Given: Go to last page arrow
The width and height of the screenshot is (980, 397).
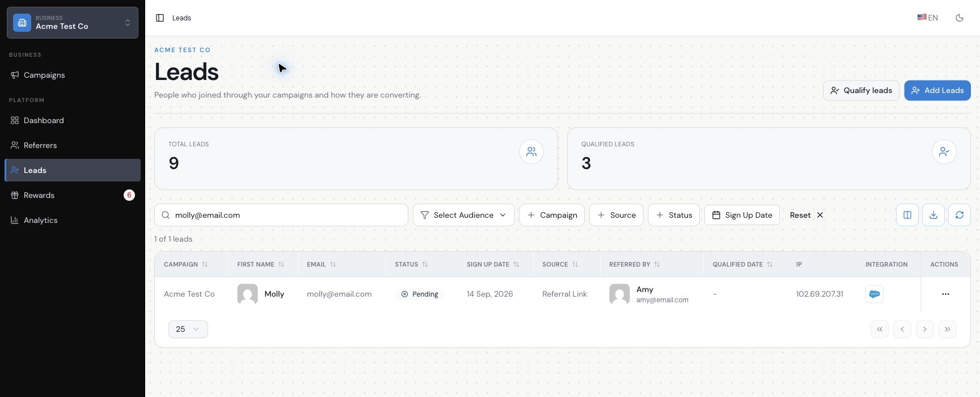Looking at the screenshot, I should point(948,329).
